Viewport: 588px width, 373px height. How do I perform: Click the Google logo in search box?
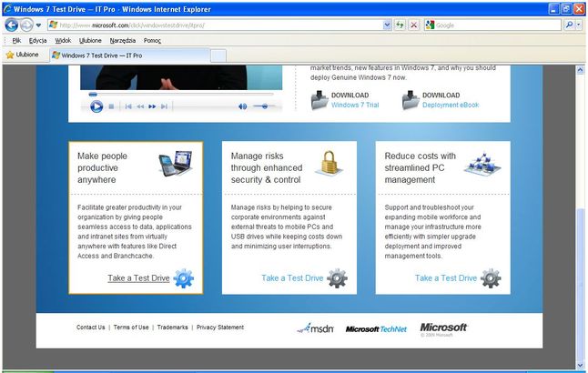(431, 25)
